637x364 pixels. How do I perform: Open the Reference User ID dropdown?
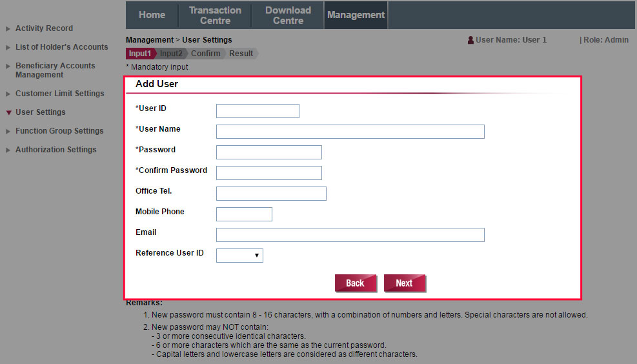point(239,256)
